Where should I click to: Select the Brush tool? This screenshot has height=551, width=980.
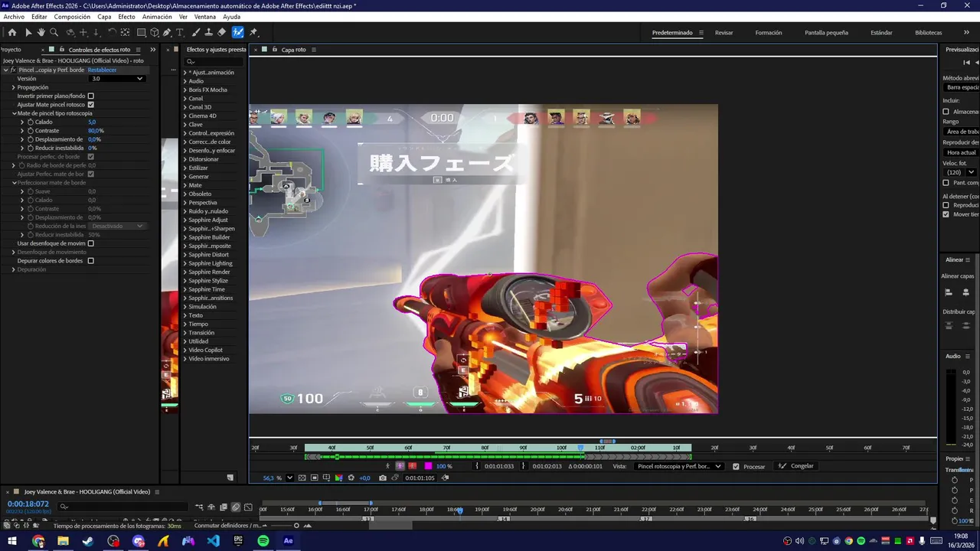click(x=196, y=32)
